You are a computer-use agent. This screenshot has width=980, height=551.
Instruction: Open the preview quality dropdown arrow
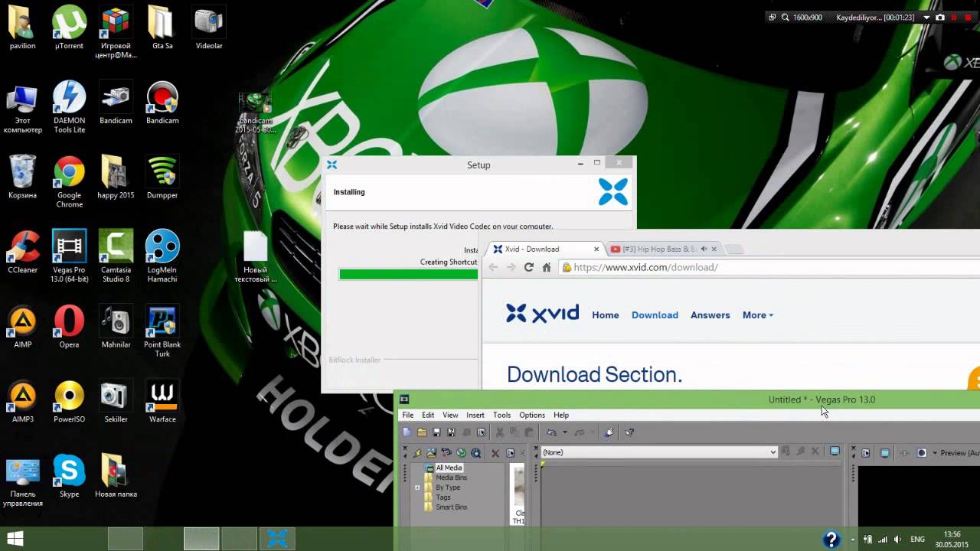(935, 453)
